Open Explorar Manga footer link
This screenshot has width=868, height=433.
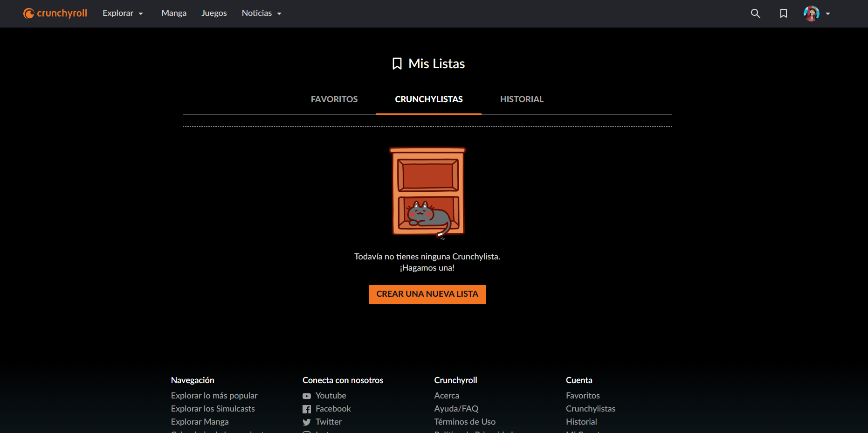200,422
